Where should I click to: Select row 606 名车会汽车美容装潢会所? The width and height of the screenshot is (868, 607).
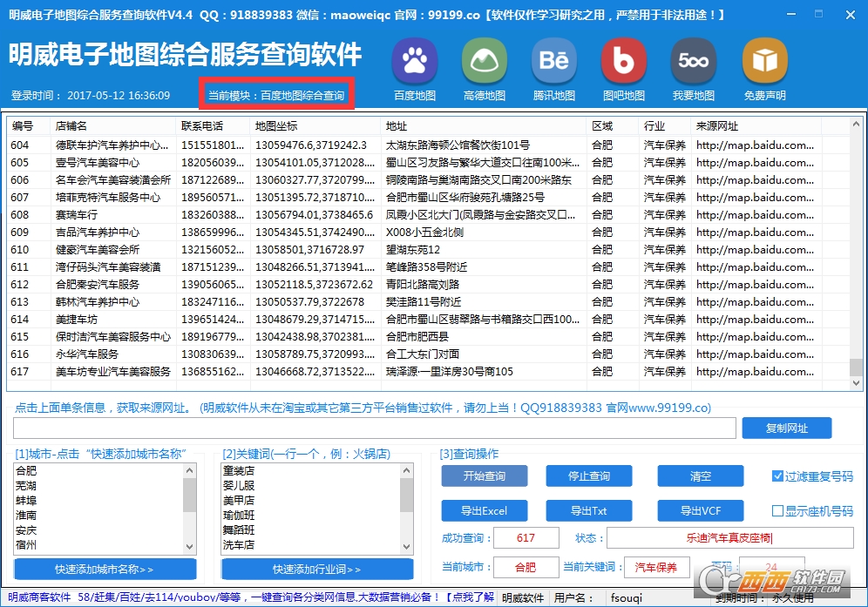(x=427, y=179)
